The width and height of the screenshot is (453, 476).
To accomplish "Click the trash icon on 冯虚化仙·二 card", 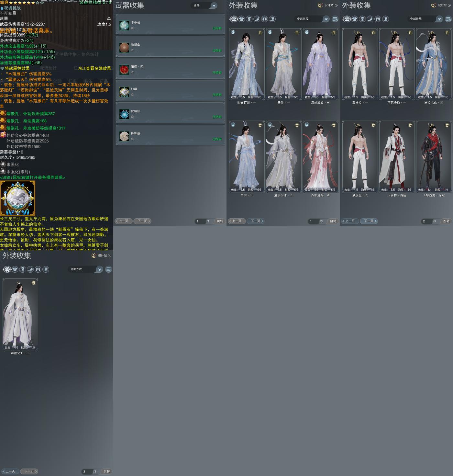I will click(34, 283).
